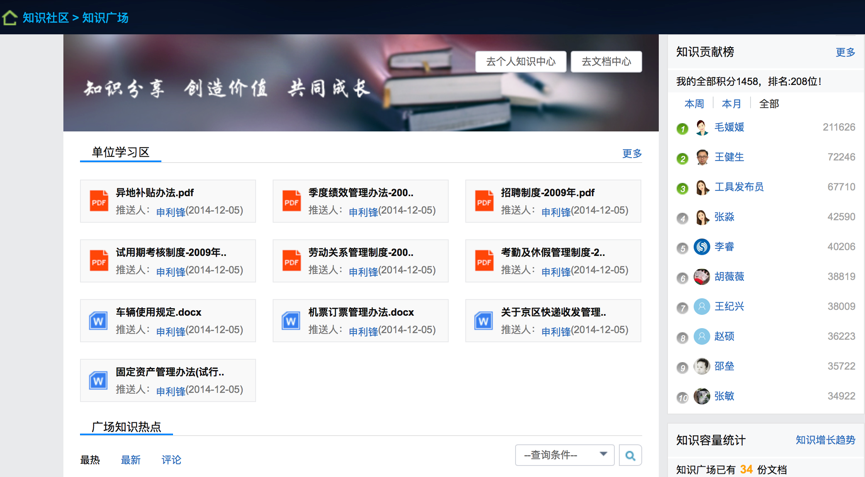Click the Word icon of 固定资产管理办法
The image size is (865, 477).
coord(99,381)
